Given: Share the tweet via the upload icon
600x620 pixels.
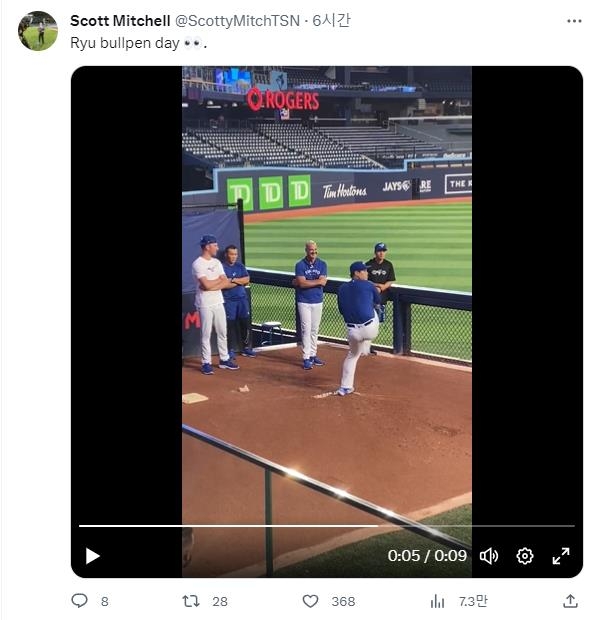Looking at the screenshot, I should click(x=570, y=601).
